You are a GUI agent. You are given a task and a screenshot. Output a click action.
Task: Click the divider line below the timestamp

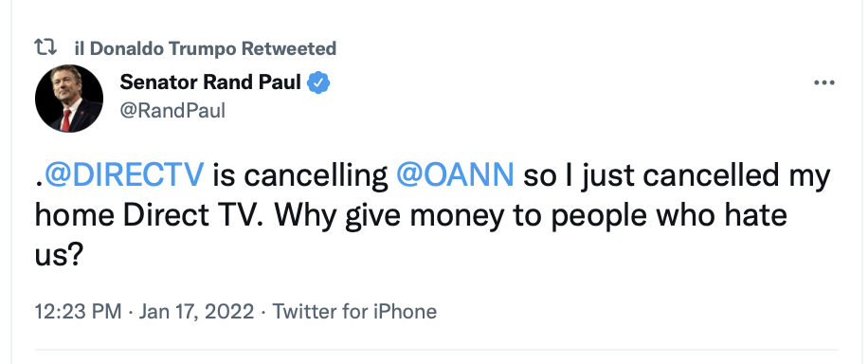click(436, 350)
